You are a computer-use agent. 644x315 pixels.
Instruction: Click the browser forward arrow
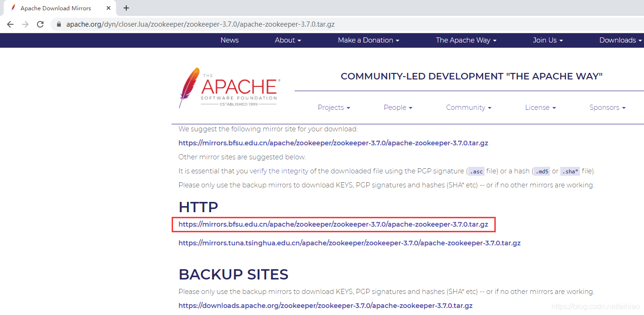25,24
